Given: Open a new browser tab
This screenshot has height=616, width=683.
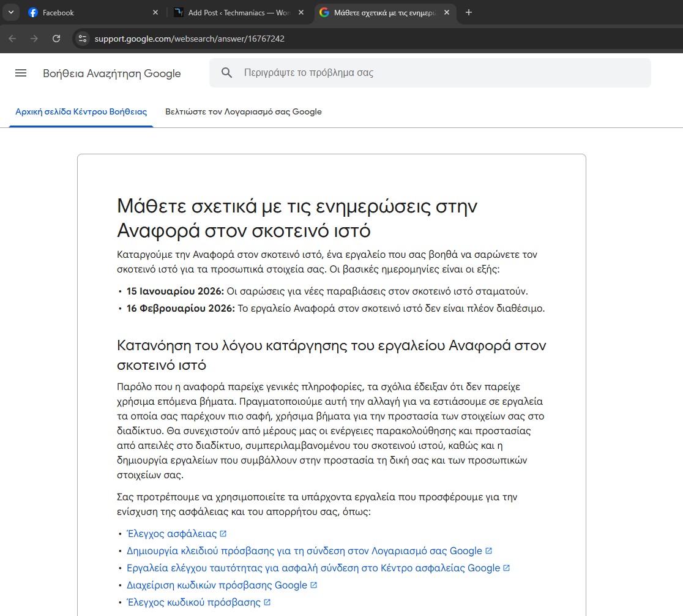Looking at the screenshot, I should point(469,12).
